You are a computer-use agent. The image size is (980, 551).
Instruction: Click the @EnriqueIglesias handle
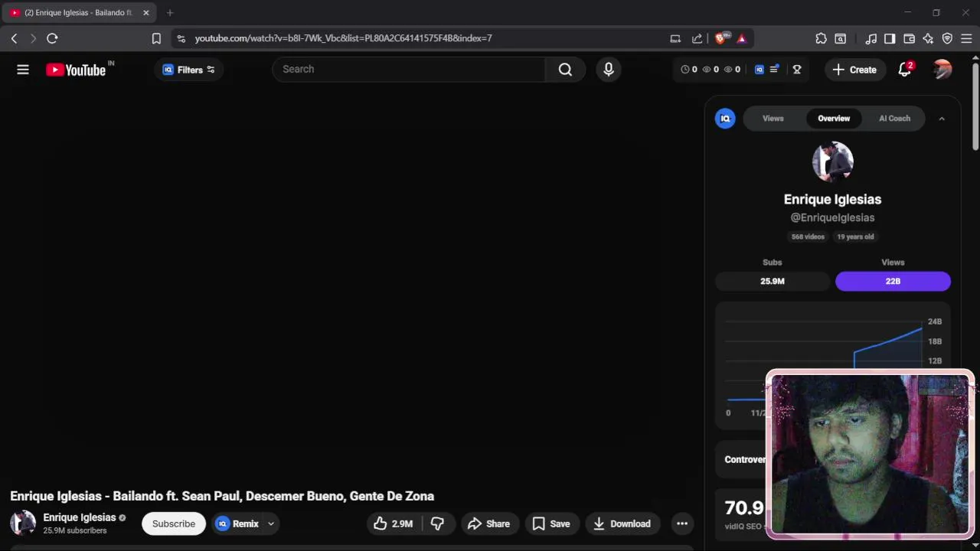832,217
